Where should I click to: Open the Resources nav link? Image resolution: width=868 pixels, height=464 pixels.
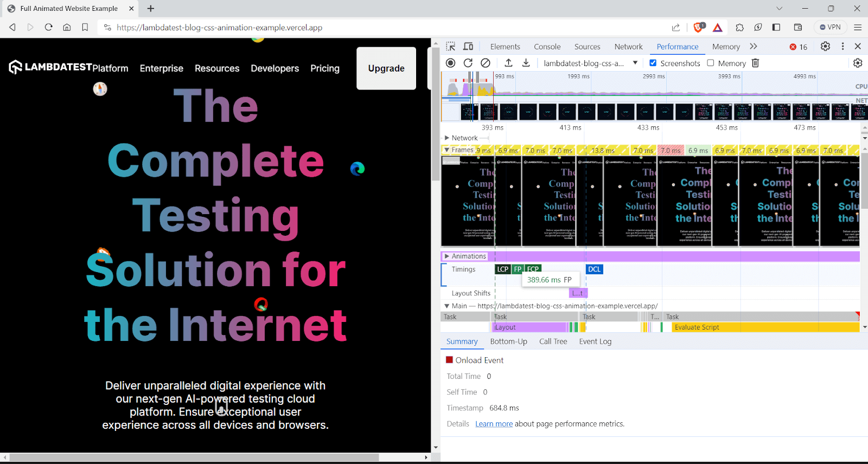217,68
